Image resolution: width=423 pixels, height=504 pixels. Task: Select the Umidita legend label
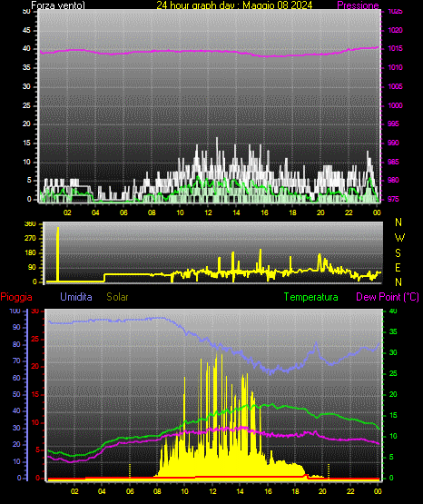(x=76, y=296)
